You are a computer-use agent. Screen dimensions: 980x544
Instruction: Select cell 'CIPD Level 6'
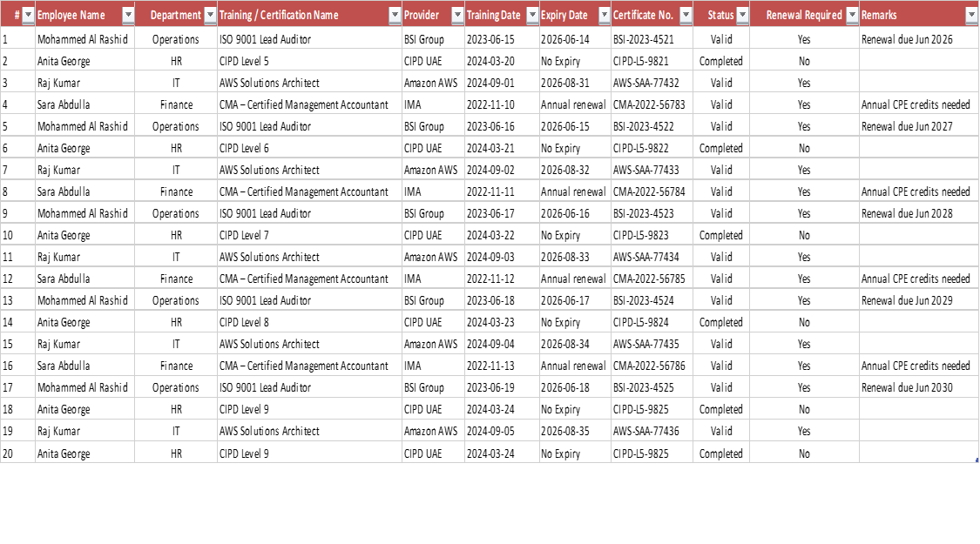pos(309,149)
